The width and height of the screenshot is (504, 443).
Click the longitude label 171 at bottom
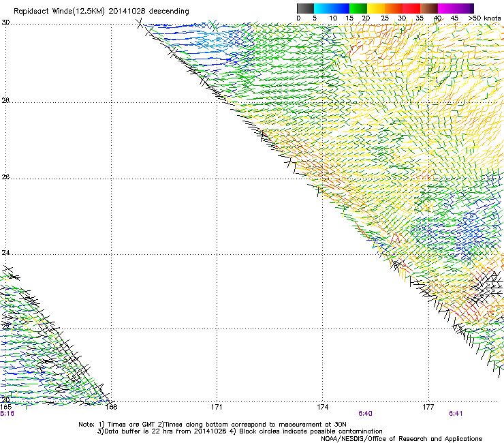point(217,407)
